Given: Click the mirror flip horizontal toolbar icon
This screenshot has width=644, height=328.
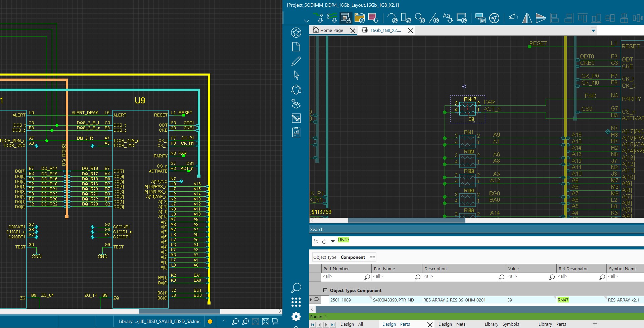Looking at the screenshot, I should tap(527, 18).
